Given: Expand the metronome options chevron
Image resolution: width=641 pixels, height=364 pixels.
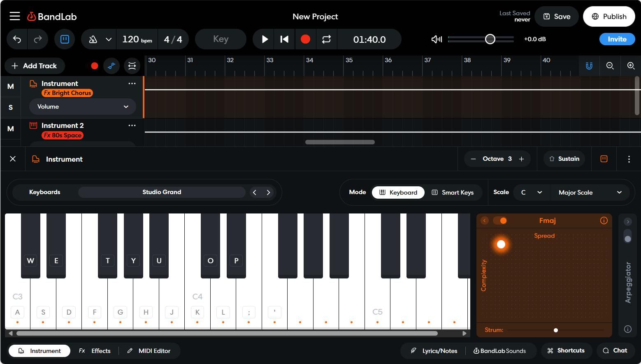Looking at the screenshot, I should pyautogui.click(x=109, y=39).
